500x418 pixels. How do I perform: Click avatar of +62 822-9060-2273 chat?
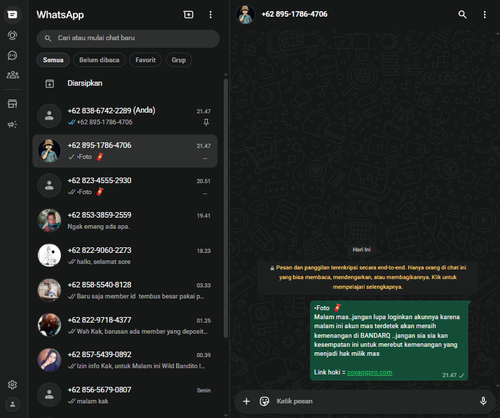click(x=49, y=255)
